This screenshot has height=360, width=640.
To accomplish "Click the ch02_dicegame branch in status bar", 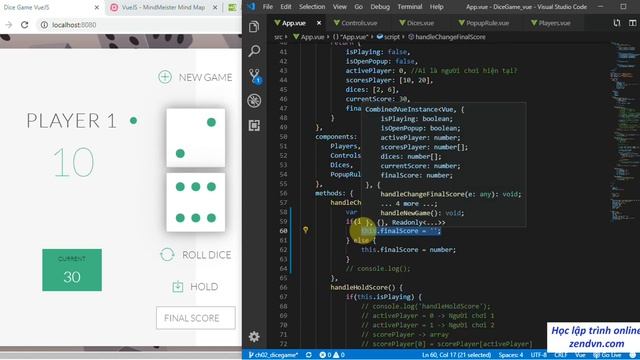I will coord(273,355).
